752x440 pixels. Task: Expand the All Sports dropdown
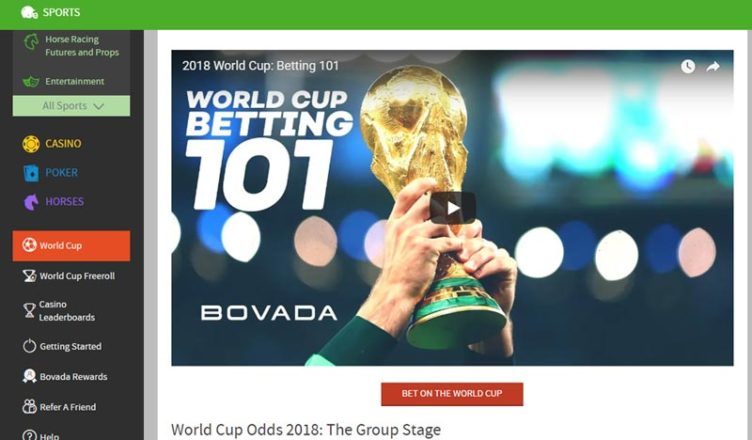71,106
